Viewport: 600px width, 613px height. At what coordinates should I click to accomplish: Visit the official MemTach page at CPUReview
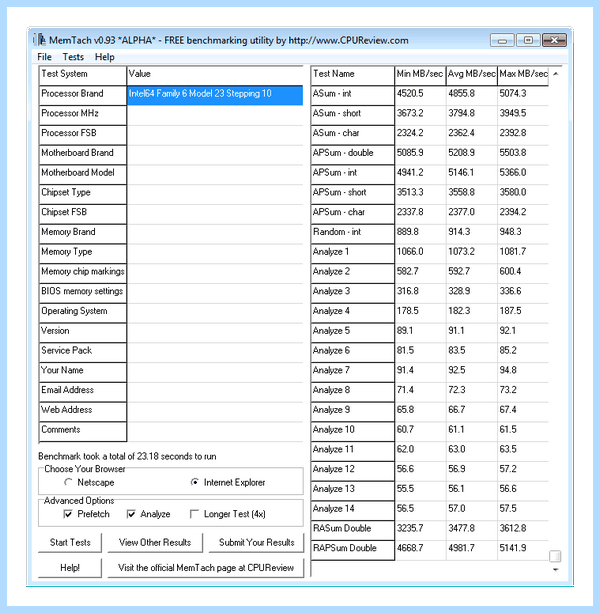click(x=206, y=568)
